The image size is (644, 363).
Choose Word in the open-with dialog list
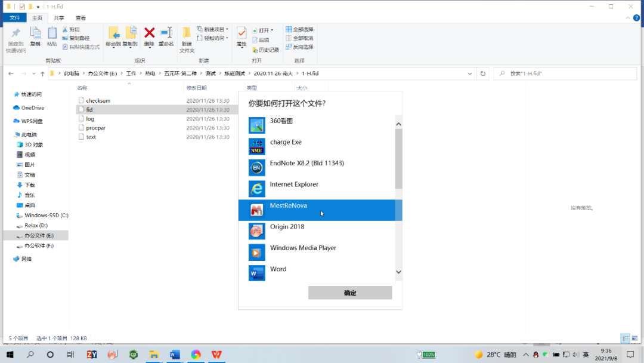317,272
